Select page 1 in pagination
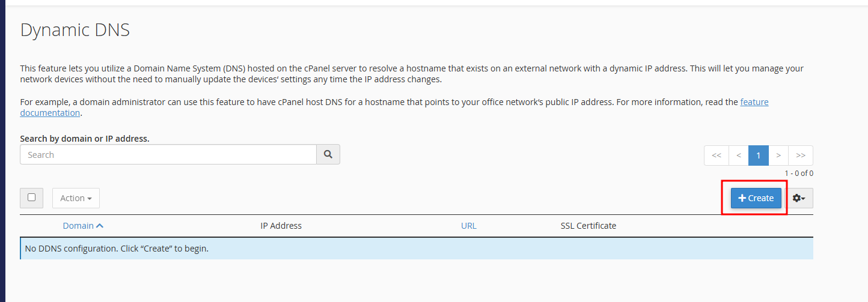 (759, 156)
